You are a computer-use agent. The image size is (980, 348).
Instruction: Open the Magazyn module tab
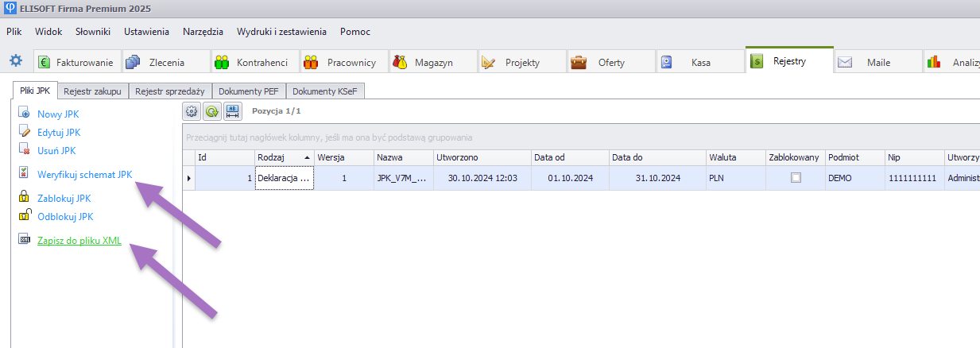(x=432, y=62)
